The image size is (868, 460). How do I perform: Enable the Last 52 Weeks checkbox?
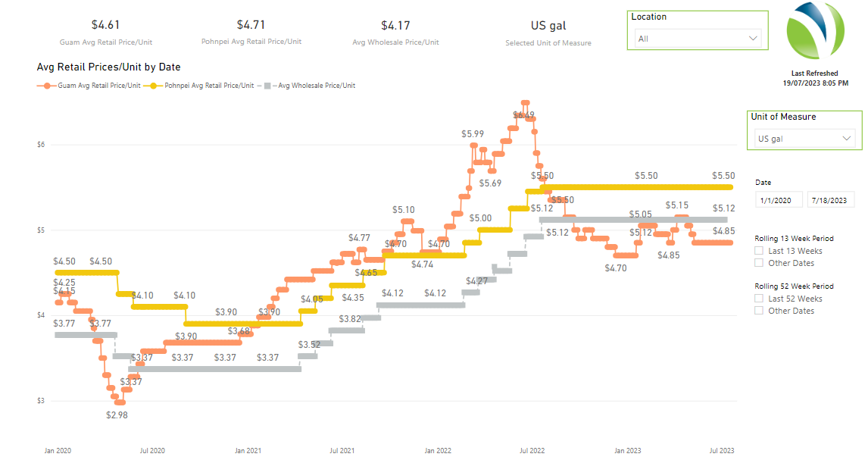(759, 299)
